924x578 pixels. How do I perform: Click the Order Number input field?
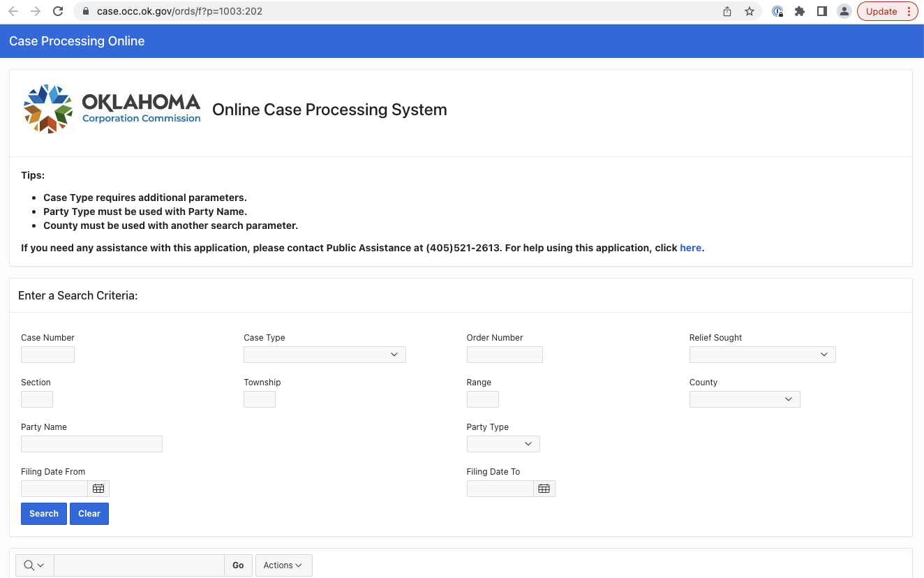coord(505,355)
